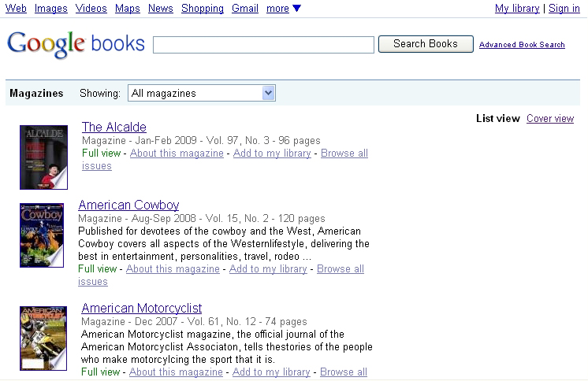Open the 'All magazines' showing dropdown

pos(202,93)
